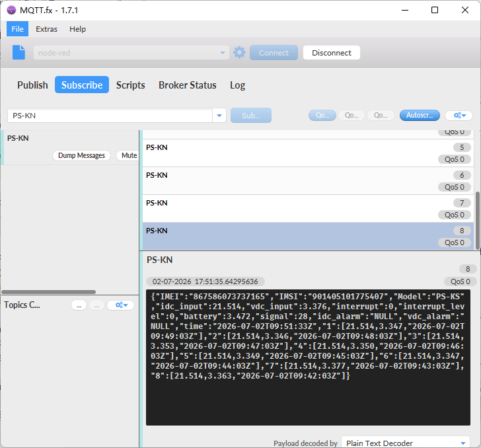Switch to the Publish tab
This screenshot has width=481, height=448.
pyautogui.click(x=32, y=85)
